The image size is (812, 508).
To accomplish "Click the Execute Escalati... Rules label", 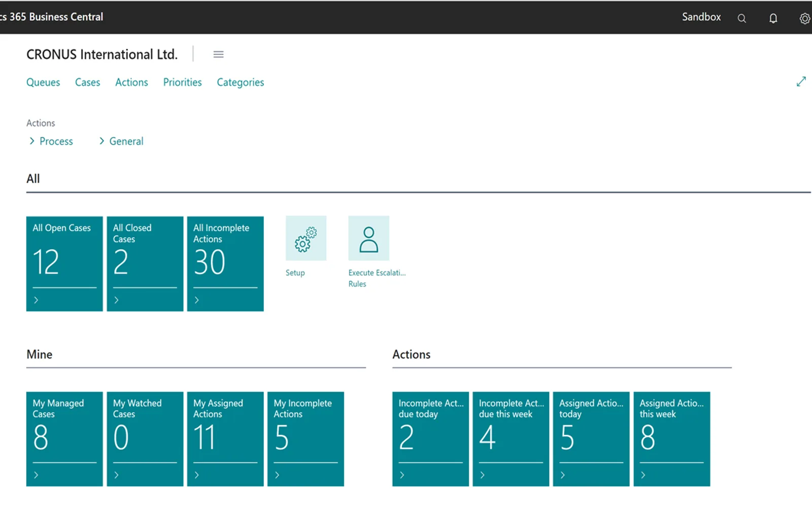I will click(x=377, y=278).
